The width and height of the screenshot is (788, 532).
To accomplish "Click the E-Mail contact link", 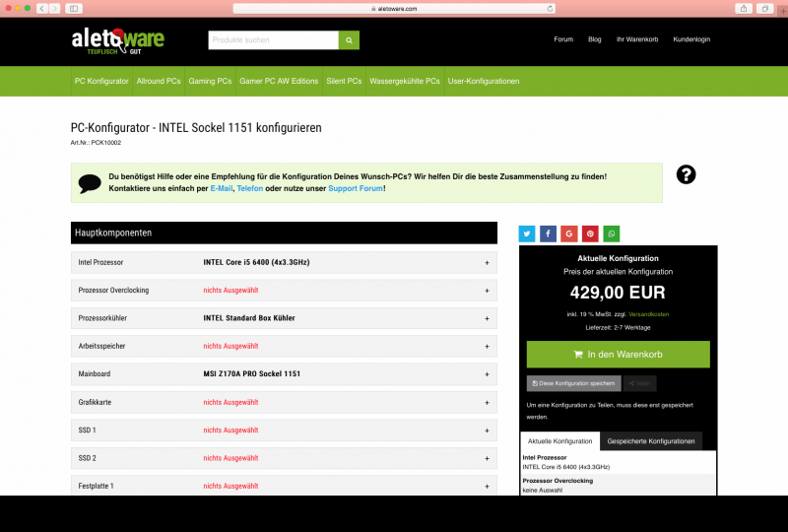I will pyautogui.click(x=221, y=188).
